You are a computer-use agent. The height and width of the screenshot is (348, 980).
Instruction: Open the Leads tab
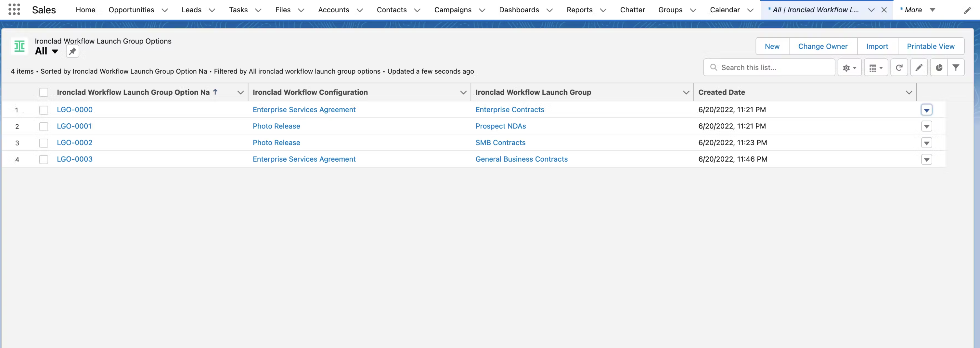pos(191,10)
